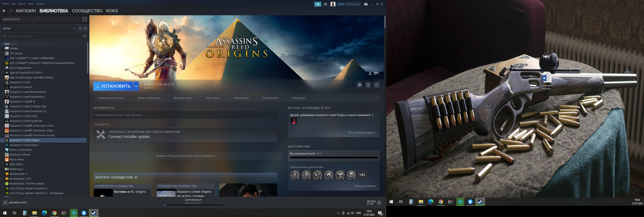Viewport: 644px width, 217px height.
Task: Go forward with the right arrow in Steam
Action: pyautogui.click(x=11, y=11)
